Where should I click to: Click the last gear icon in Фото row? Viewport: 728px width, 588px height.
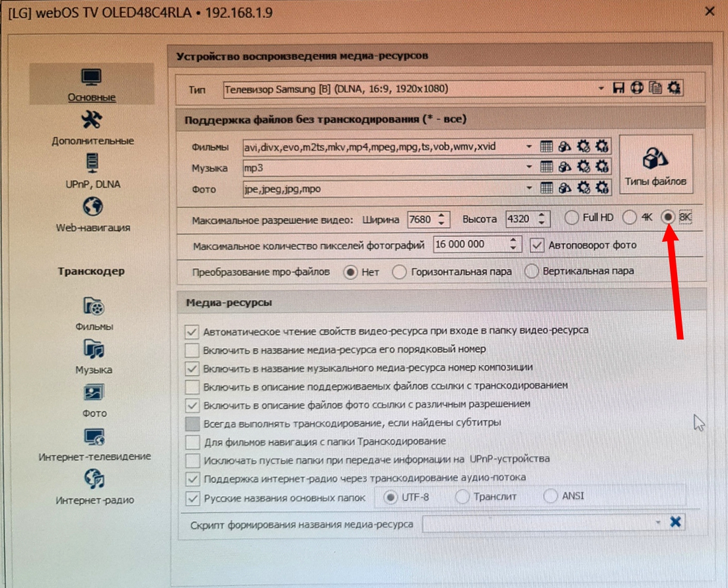point(601,188)
